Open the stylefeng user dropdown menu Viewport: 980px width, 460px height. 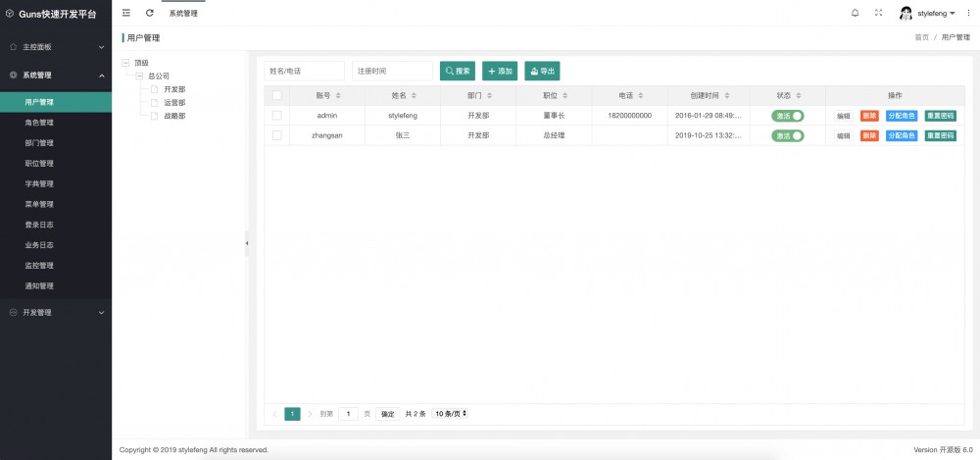pyautogui.click(x=936, y=13)
